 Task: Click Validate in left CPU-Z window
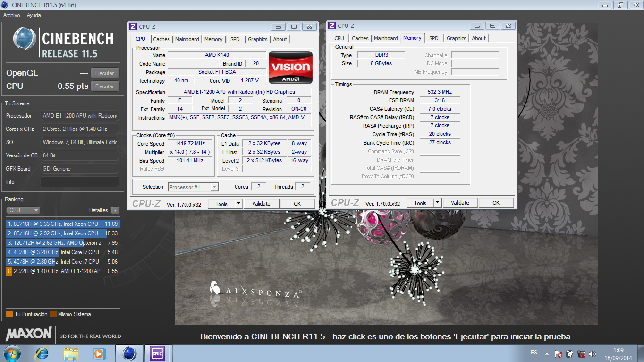261,204
